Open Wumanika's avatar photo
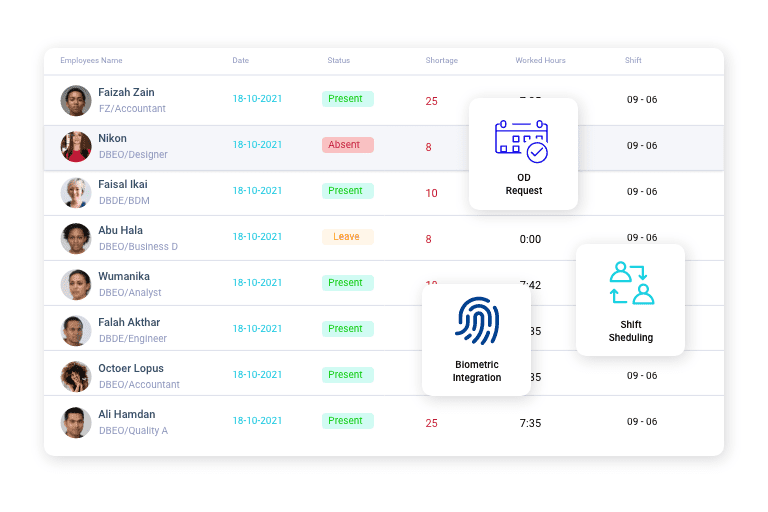 pos(76,285)
